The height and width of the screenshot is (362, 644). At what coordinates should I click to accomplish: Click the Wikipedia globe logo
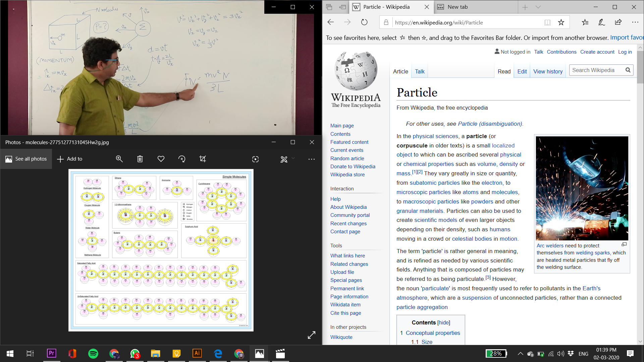[356, 79]
